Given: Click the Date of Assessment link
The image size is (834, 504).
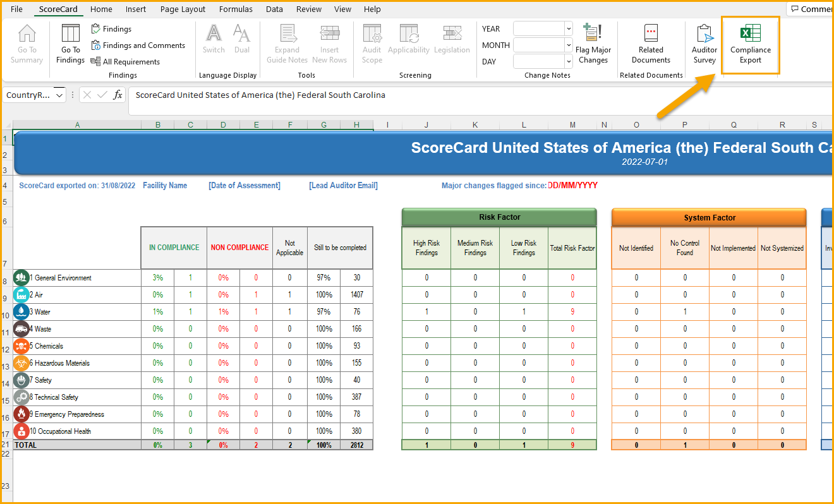Looking at the screenshot, I should [x=244, y=185].
